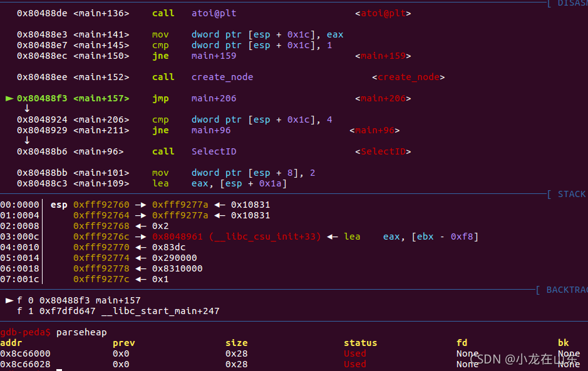Click stack value 0x83dc
The width and height of the screenshot is (588, 371).
(168, 247)
